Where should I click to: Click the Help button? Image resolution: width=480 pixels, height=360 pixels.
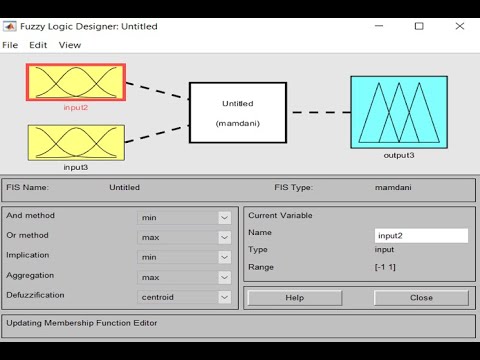295,298
